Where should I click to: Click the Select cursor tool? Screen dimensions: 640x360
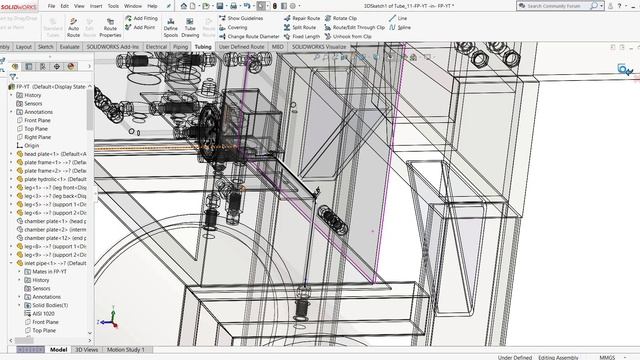click(261, 6)
